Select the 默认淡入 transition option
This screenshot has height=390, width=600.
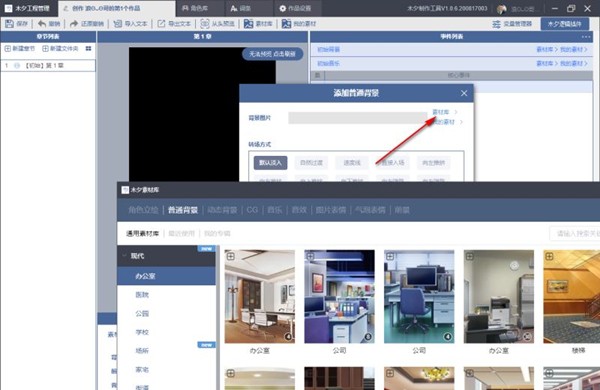(x=270, y=163)
